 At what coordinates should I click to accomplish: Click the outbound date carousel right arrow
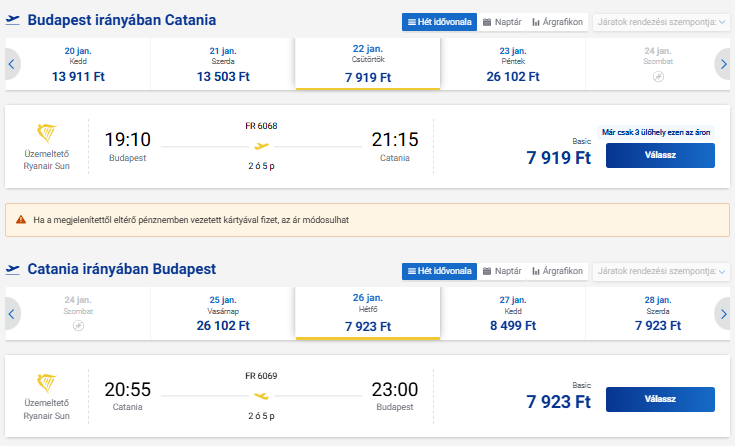click(x=723, y=64)
